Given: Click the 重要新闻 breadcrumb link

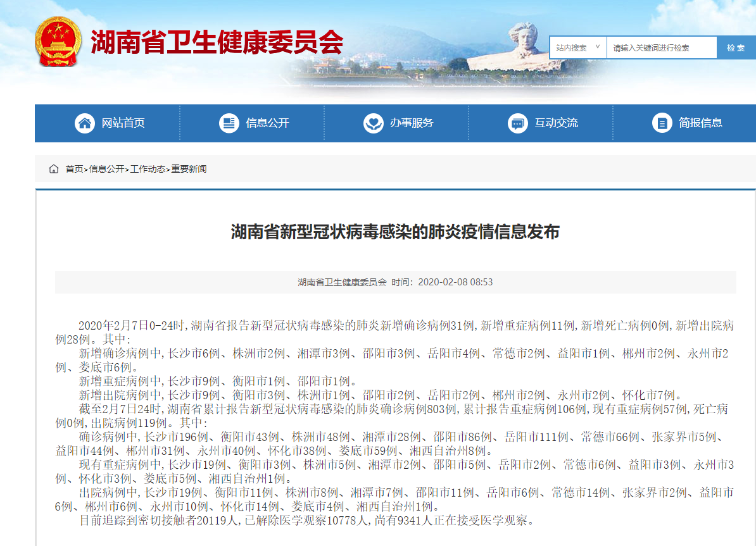Looking at the screenshot, I should pyautogui.click(x=189, y=169).
